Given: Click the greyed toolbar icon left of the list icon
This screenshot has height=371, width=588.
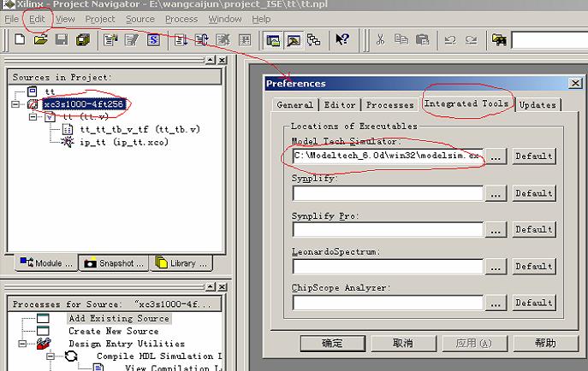Looking at the screenshot, I should pos(223,39).
